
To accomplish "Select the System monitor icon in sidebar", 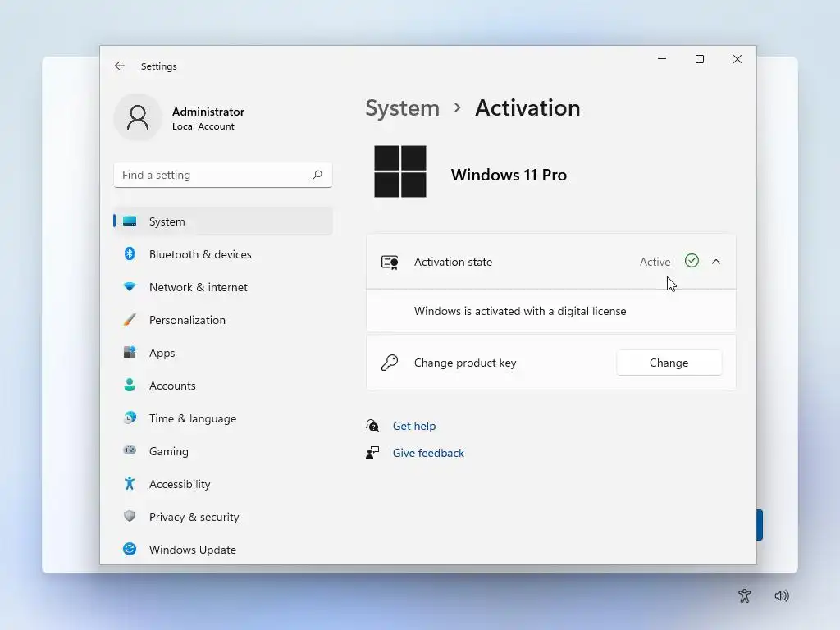I will [130, 221].
